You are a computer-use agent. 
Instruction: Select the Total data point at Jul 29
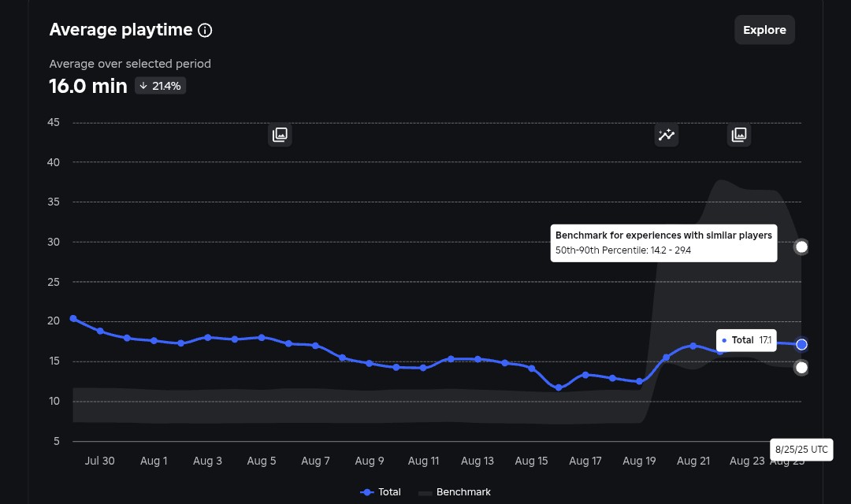(x=73, y=318)
